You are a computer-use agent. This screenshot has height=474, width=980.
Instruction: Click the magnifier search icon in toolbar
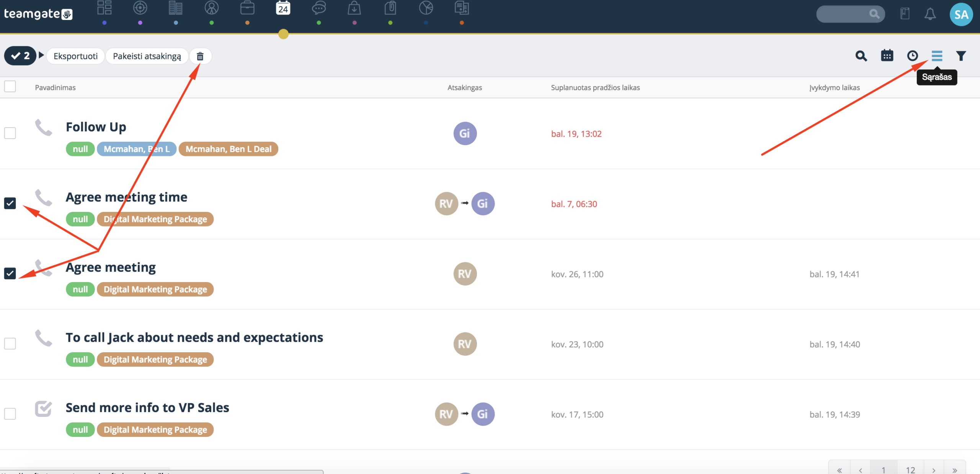click(x=861, y=56)
